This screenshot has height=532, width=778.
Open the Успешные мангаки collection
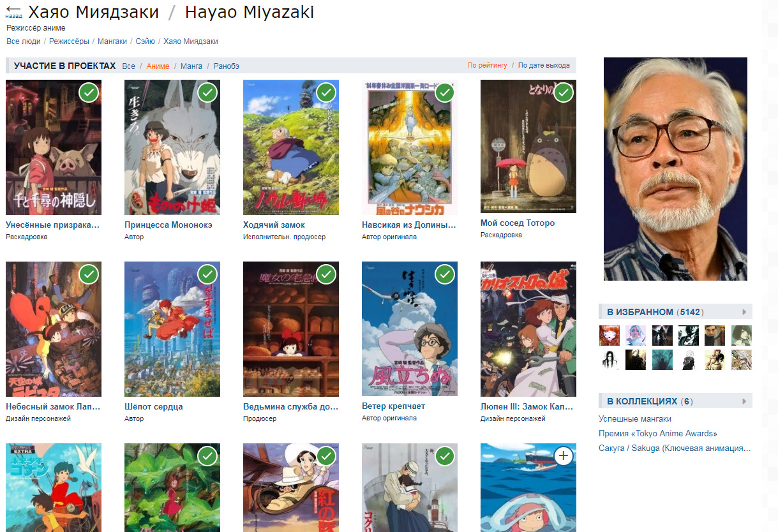click(x=635, y=419)
